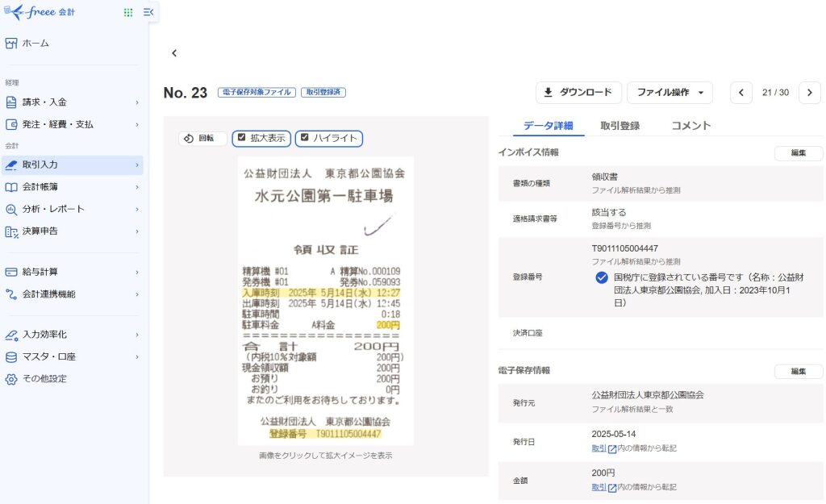Expand the 請求・入金 submenu chevron
The width and height of the screenshot is (826, 504).
coord(137,102)
